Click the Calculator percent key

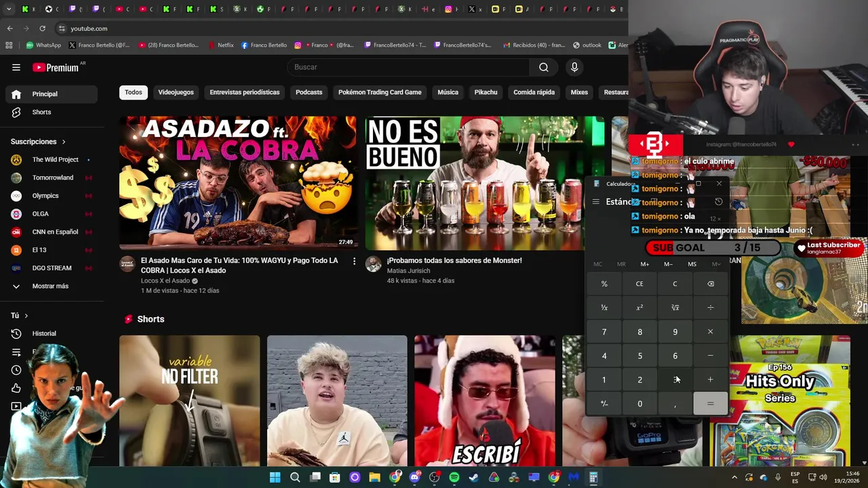click(604, 284)
